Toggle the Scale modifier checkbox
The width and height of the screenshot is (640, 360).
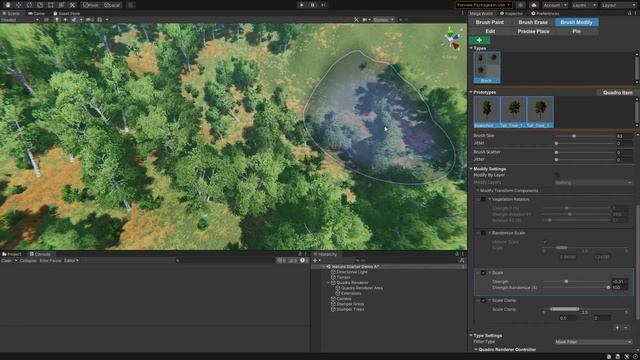point(483,273)
